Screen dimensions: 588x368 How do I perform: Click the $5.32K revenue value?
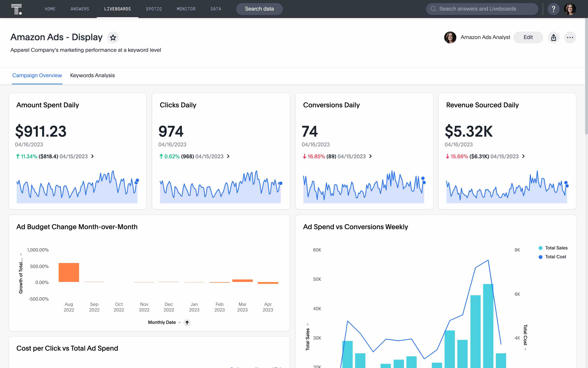tap(469, 131)
